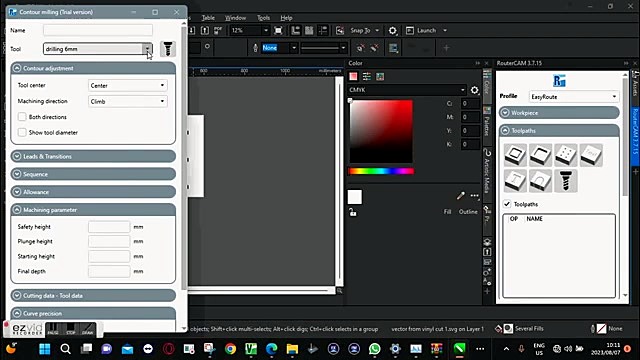Open the Table menu
The image size is (640, 360).
coord(208,18)
